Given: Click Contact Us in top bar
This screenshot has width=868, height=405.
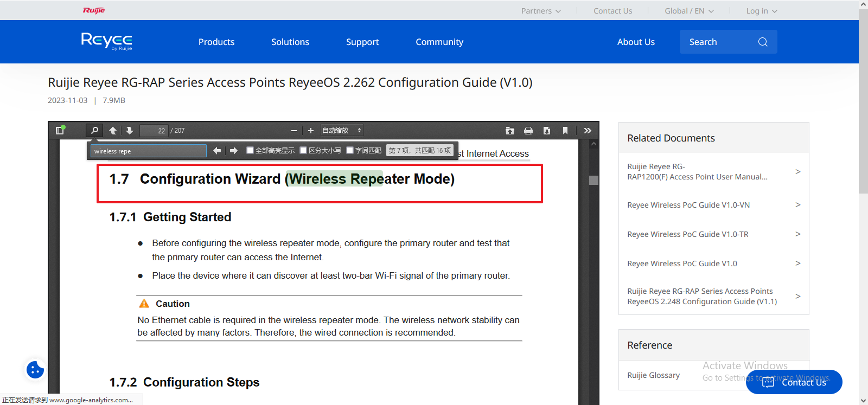Looking at the screenshot, I should (612, 11).
